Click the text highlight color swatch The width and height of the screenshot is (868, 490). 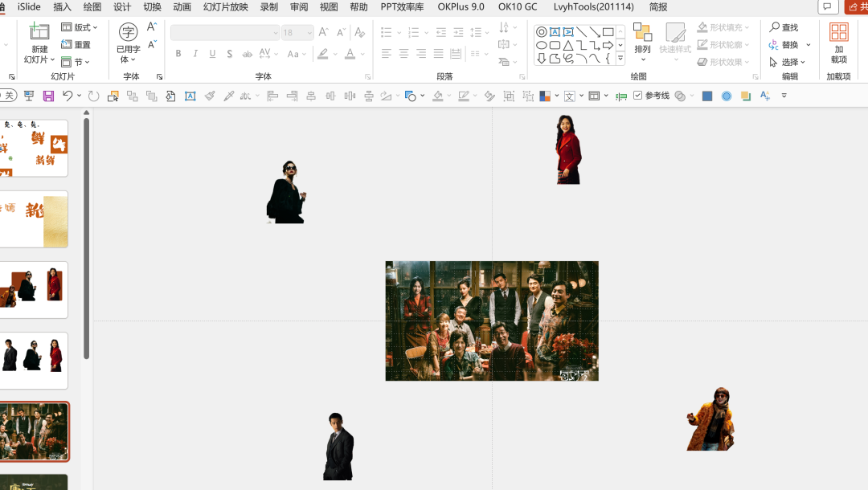323,54
